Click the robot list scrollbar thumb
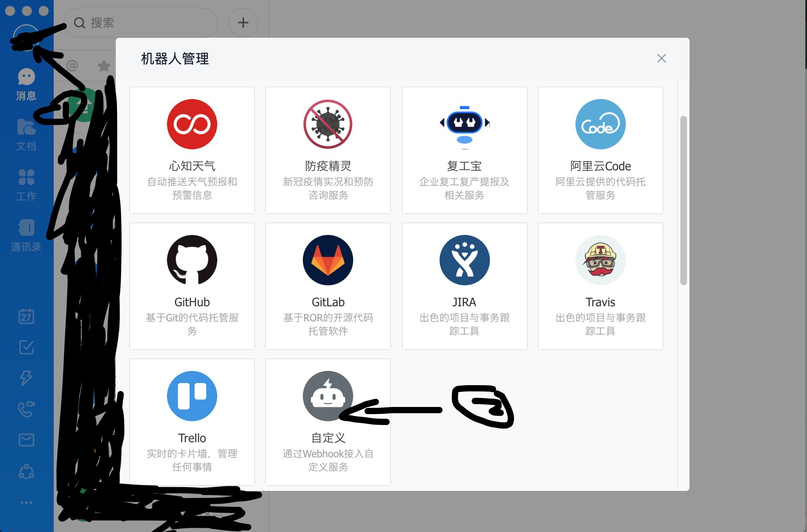Image resolution: width=807 pixels, height=532 pixels. click(683, 201)
